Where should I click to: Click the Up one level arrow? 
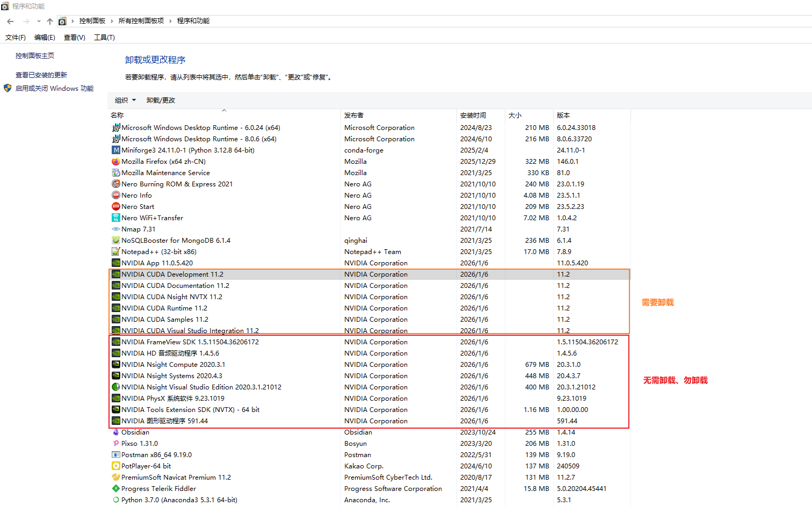[50, 21]
